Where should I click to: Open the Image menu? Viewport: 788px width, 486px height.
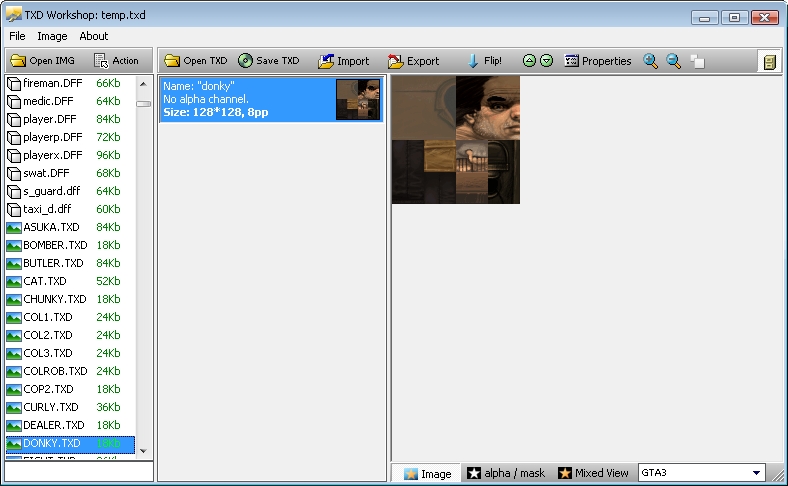tap(52, 36)
